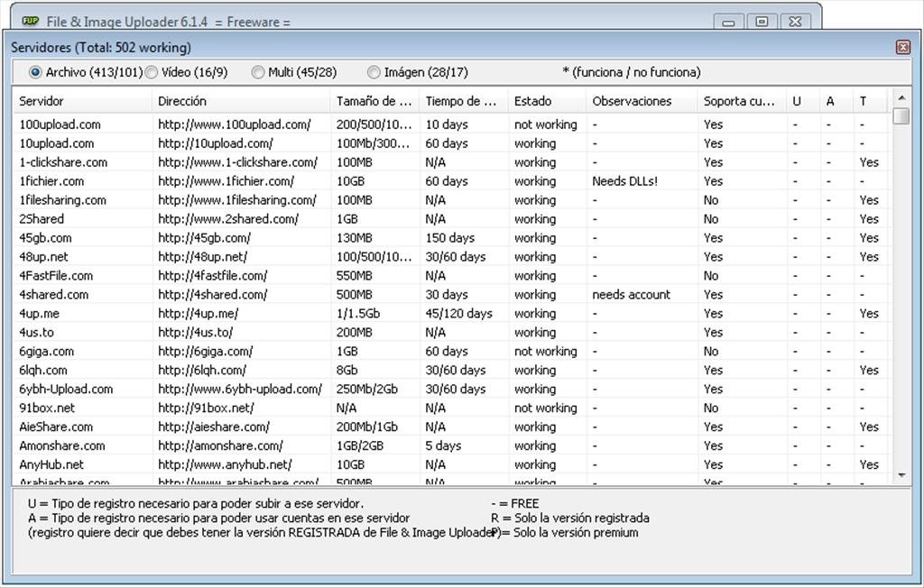This screenshot has height=588, width=924.
Task: Select the 4FastFile.com server row
Action: coord(451,275)
